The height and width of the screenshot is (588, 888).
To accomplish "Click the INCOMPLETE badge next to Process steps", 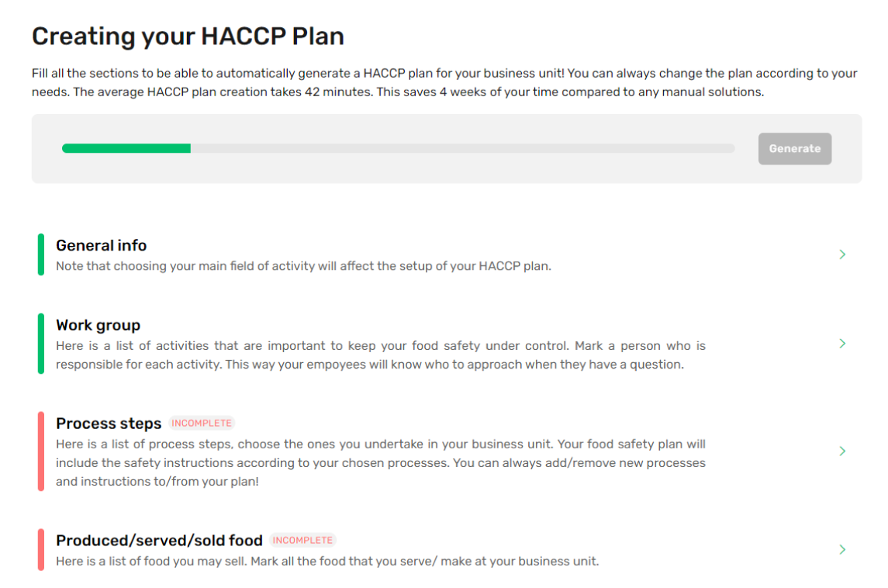I will point(202,423).
